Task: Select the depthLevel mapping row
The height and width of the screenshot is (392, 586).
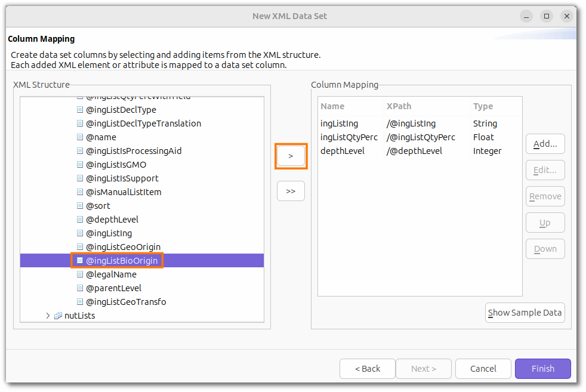Action: [x=420, y=151]
